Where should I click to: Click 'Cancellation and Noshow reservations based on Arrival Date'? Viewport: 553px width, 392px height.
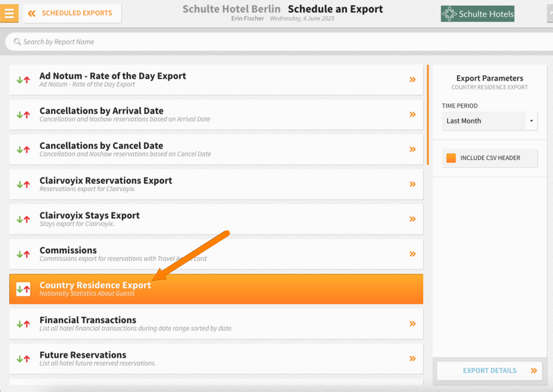point(125,119)
